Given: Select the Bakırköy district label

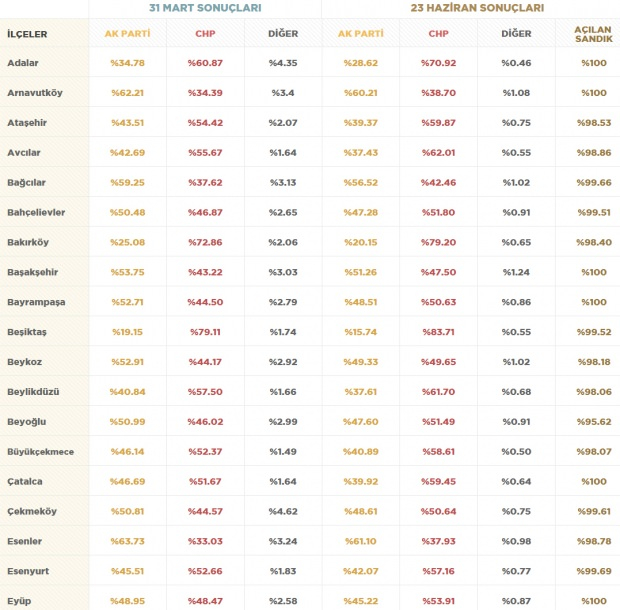Looking at the screenshot, I should pyautogui.click(x=29, y=242).
